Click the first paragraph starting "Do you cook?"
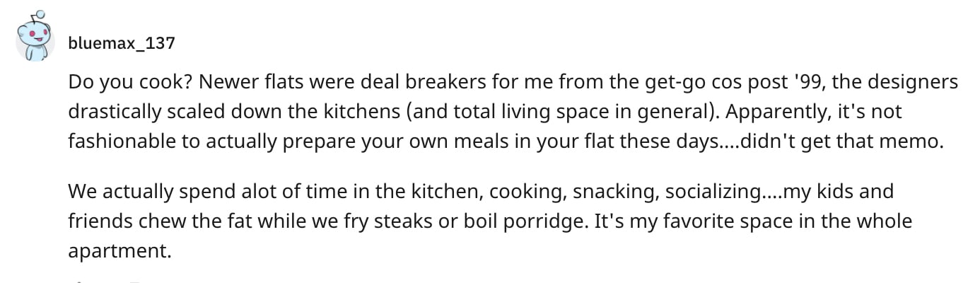The width and height of the screenshot is (980, 283). pyautogui.click(x=513, y=112)
